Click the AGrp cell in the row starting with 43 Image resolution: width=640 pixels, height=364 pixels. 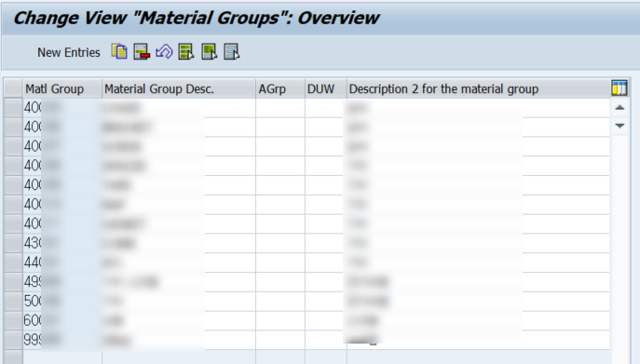click(x=280, y=243)
